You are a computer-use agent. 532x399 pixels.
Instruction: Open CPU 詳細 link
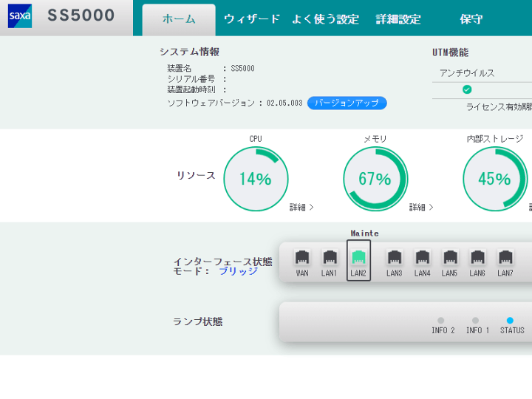pyautogui.click(x=301, y=207)
